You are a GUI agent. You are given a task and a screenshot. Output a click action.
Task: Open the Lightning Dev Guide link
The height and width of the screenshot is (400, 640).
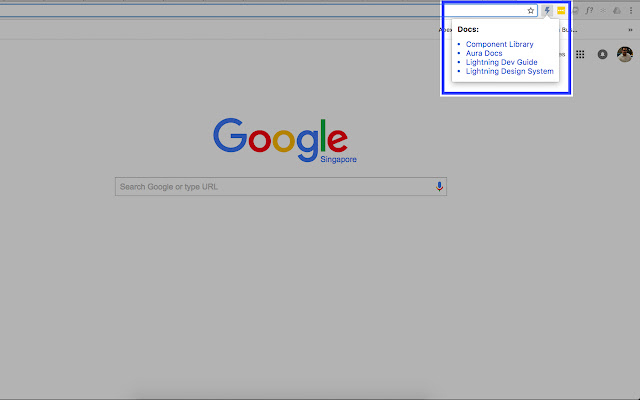point(501,62)
